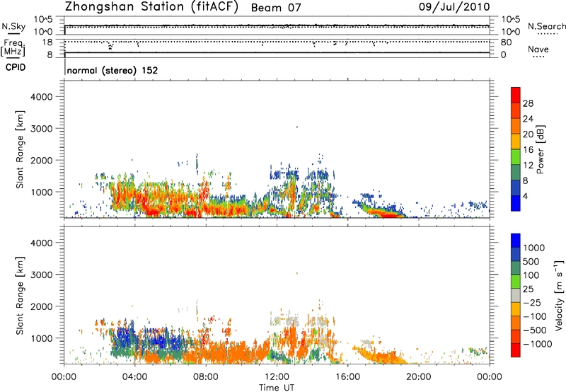Click the 'Freq. [MHz]' axis label
566x392 pixels.
pos(13,47)
